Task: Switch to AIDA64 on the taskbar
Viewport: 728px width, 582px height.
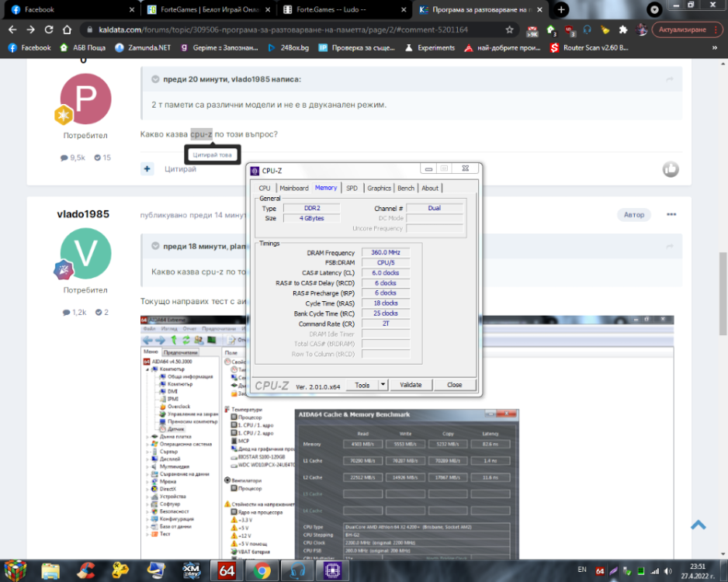Action: tap(227, 570)
